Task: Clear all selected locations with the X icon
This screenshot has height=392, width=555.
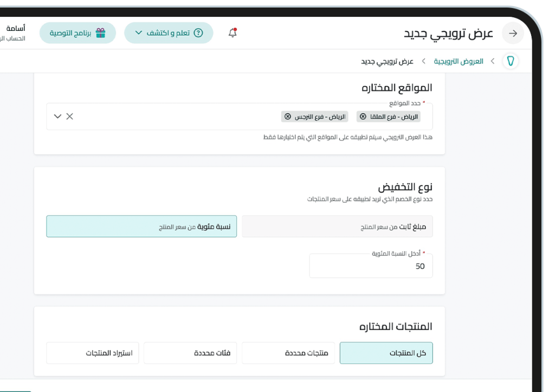Action: click(68, 116)
